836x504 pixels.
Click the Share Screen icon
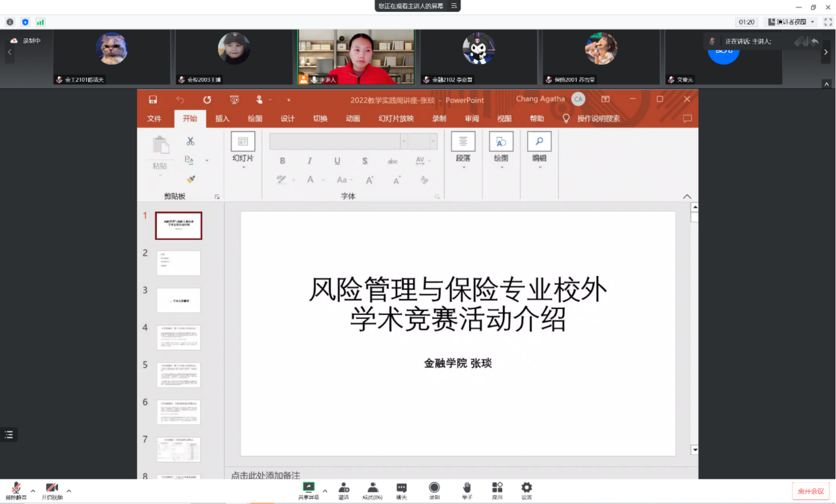pyautogui.click(x=308, y=490)
